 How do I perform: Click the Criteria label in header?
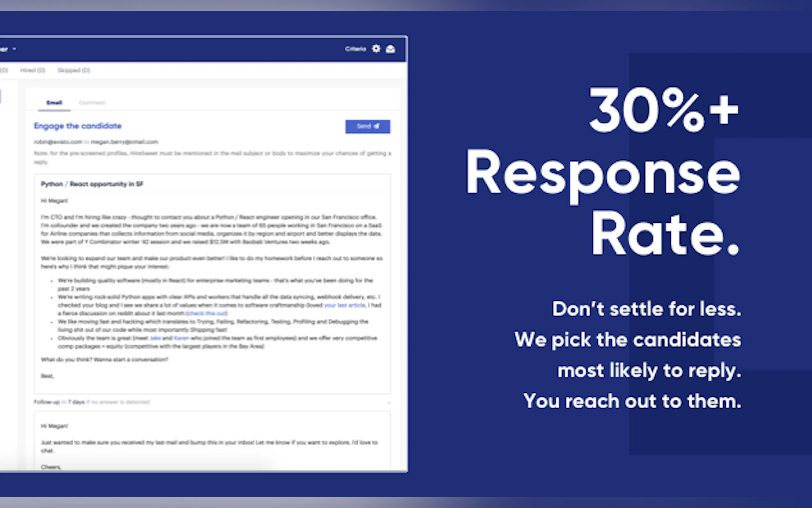(x=355, y=49)
